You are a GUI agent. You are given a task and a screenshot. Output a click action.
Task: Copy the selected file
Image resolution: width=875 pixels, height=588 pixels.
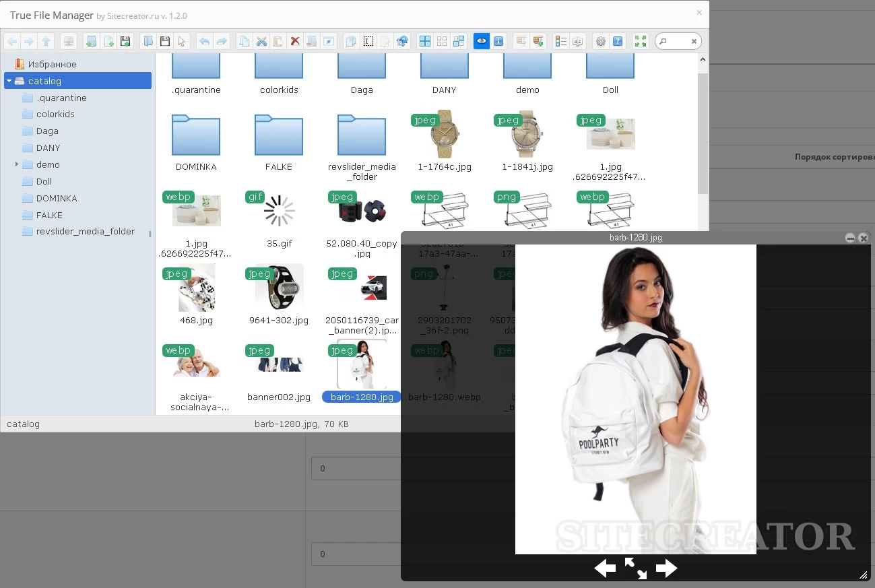tap(245, 41)
